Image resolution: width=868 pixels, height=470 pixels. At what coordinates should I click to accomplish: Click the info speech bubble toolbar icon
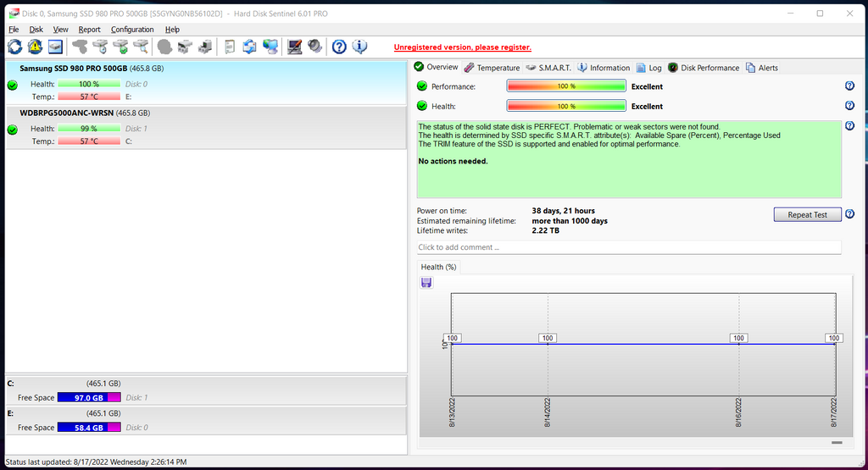(359, 47)
